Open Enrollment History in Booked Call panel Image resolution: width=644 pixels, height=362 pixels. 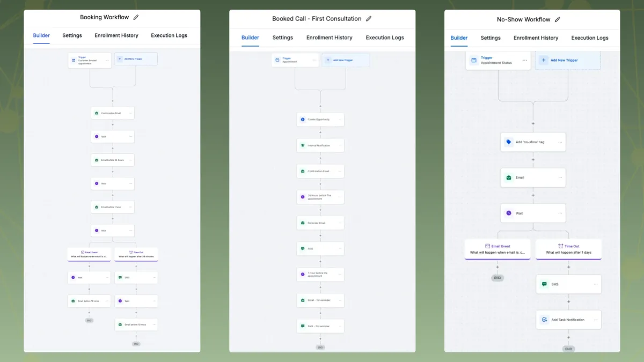(x=330, y=38)
